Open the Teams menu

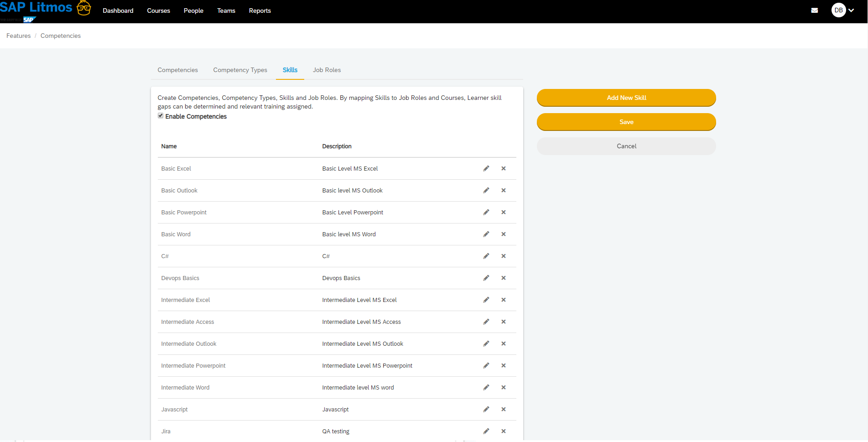226,10
